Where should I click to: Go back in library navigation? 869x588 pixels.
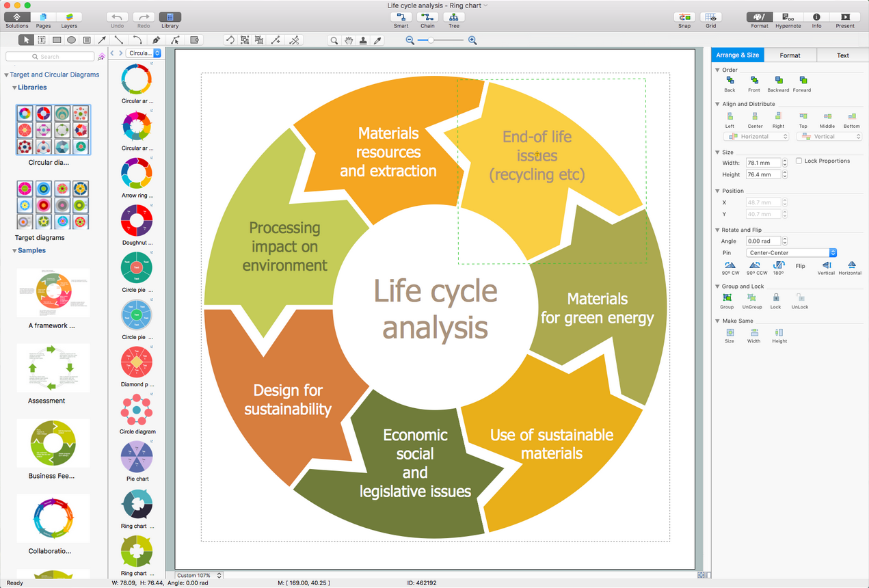point(113,53)
